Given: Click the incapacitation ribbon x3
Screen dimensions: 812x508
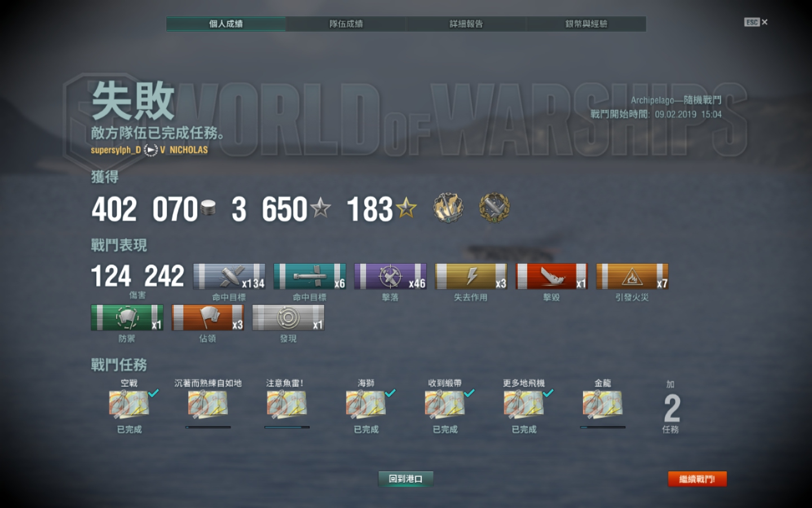Looking at the screenshot, I should click(x=471, y=277).
